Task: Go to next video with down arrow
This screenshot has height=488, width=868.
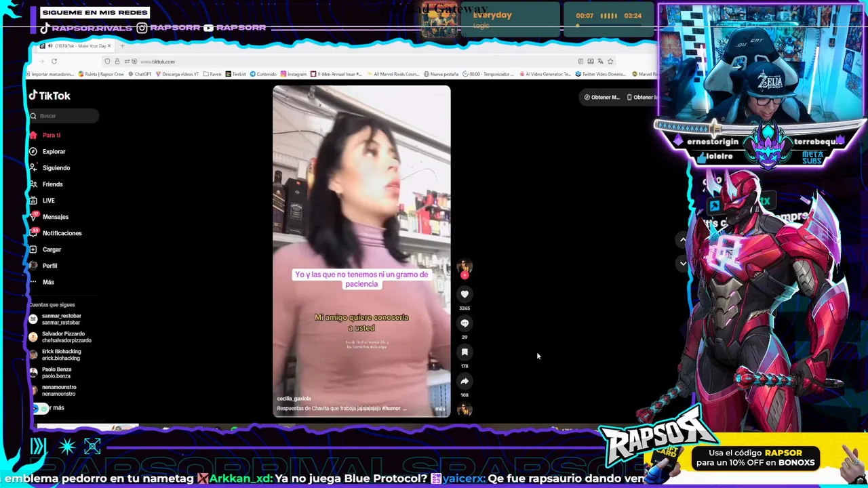Action: tap(683, 263)
